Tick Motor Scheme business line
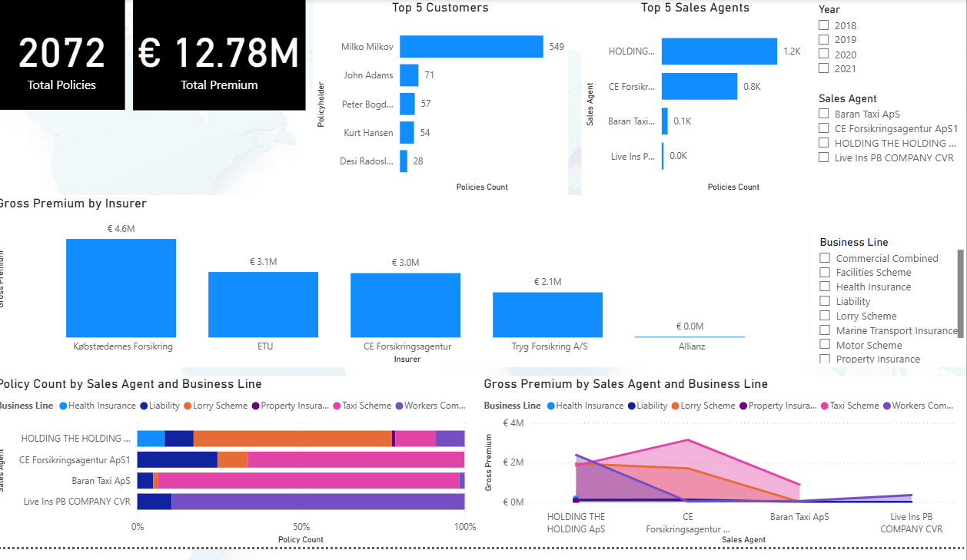This screenshot has width=967, height=560. (x=825, y=345)
